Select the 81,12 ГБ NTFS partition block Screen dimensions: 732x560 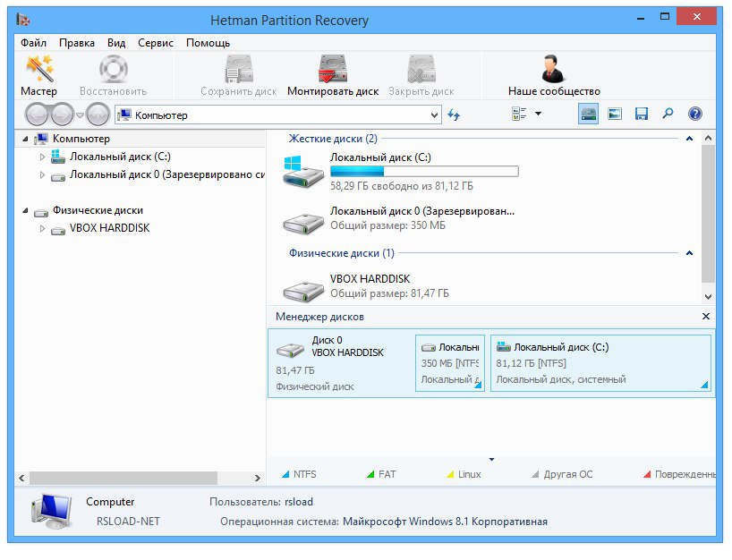point(600,363)
